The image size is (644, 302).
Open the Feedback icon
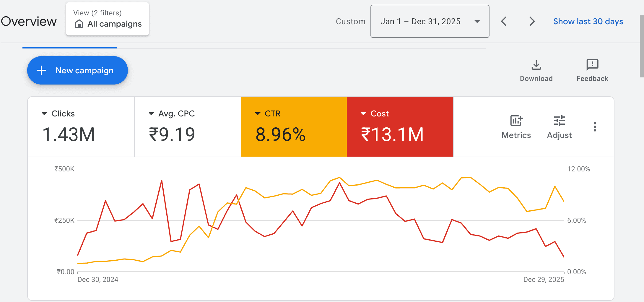coord(592,65)
